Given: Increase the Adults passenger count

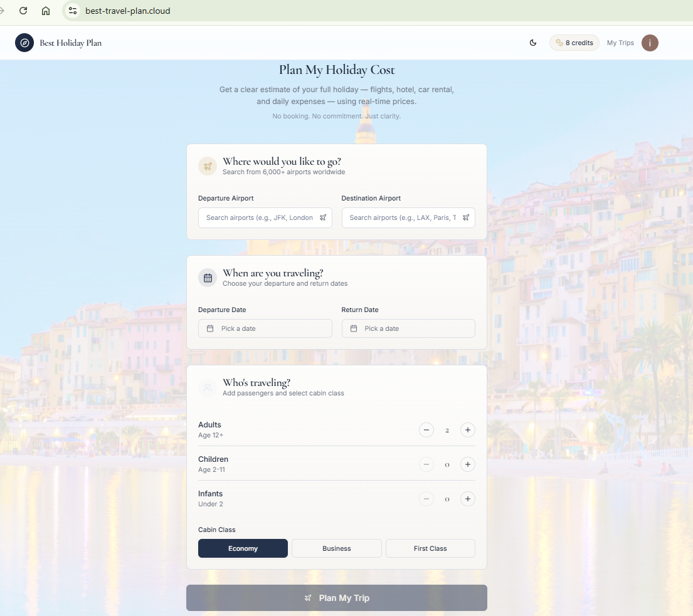Looking at the screenshot, I should tap(467, 430).
